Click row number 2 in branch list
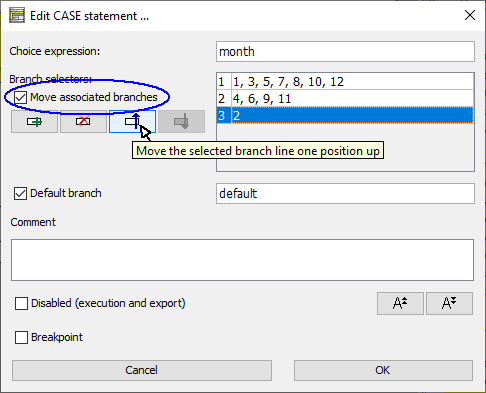The image size is (486, 393). tap(224, 99)
